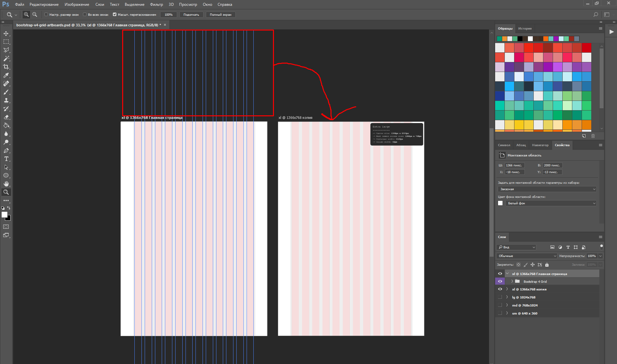This screenshot has height=364, width=617.
Task: Toggle layer filtering switch in Layers panel
Action: (601, 247)
